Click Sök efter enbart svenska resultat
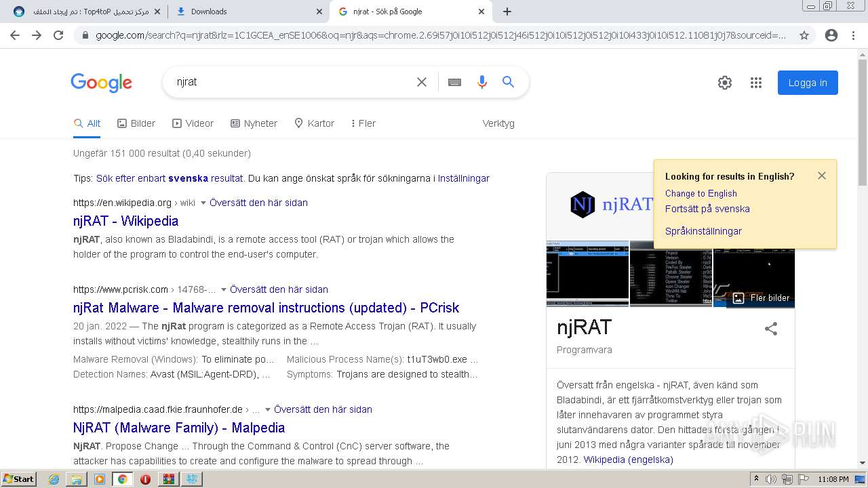868x488 pixels. 170,178
